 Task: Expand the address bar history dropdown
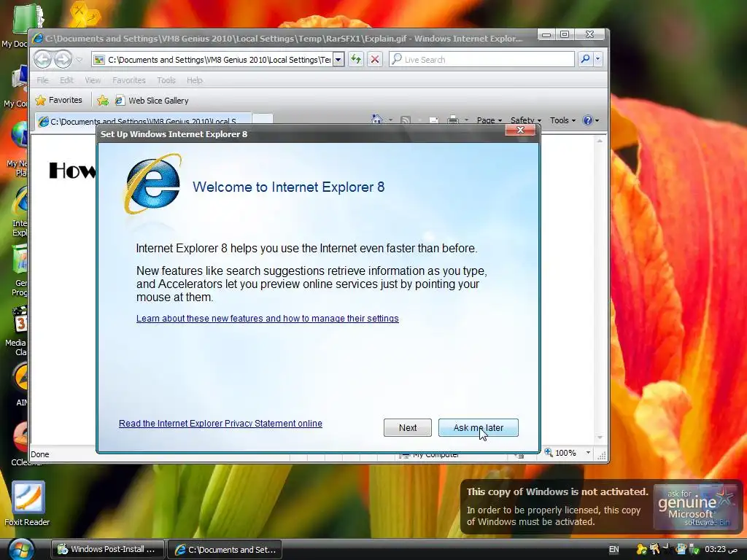[x=338, y=60]
